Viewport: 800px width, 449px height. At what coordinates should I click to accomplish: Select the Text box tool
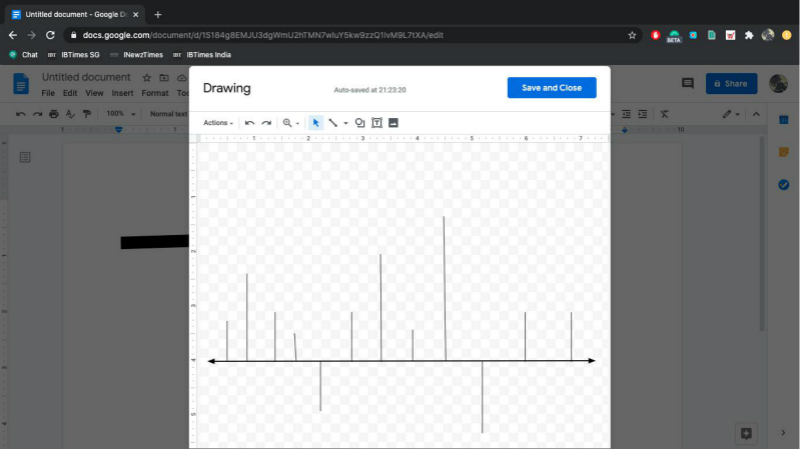pos(377,123)
